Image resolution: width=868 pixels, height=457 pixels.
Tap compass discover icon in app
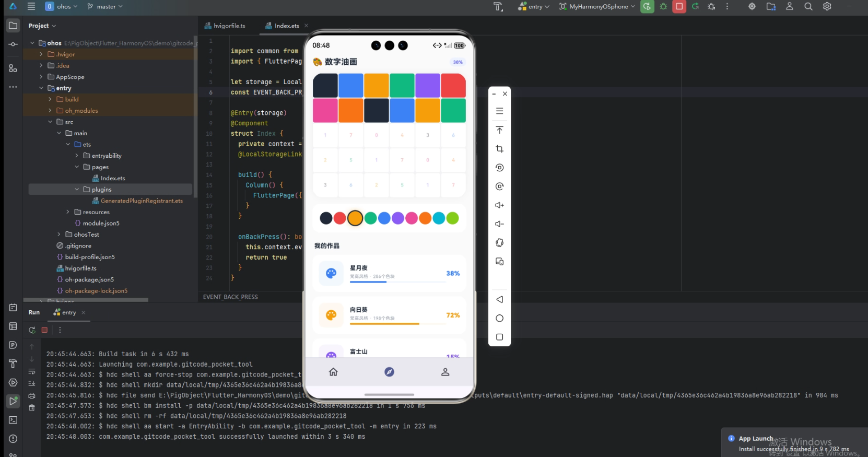389,372
